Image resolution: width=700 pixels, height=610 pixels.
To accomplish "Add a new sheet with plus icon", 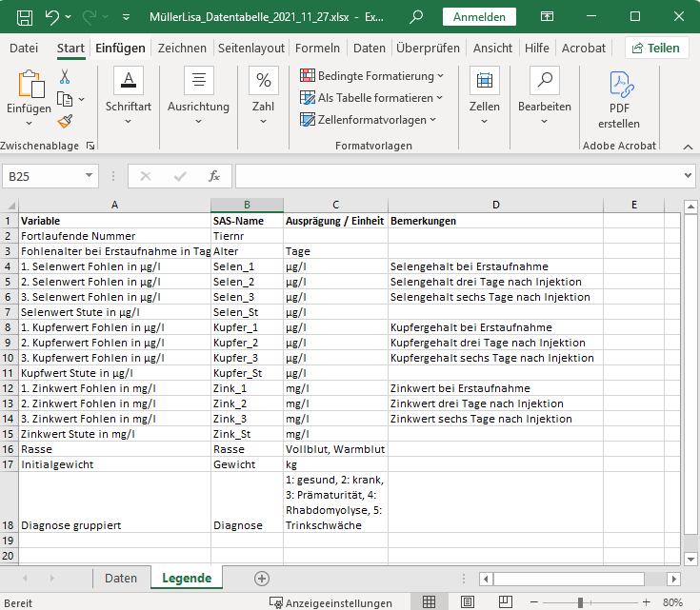I will (x=262, y=579).
